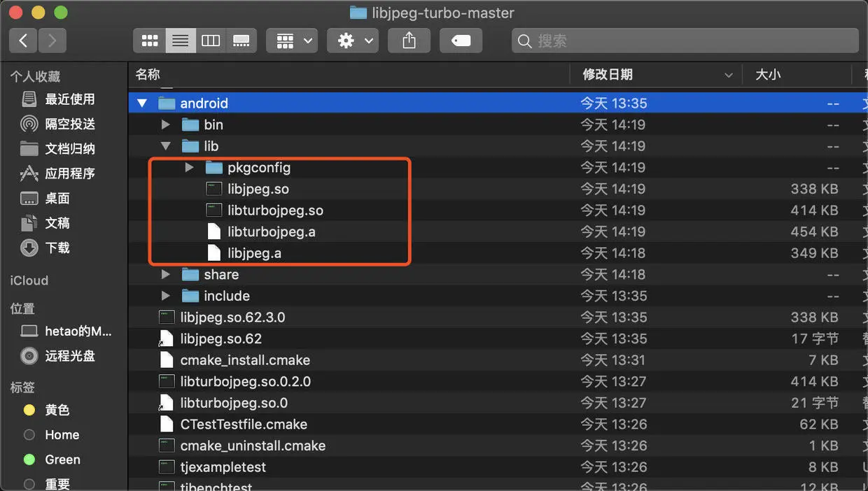Click the 位置 sidebar section header
Screen dimensions: 868x491
[22, 308]
